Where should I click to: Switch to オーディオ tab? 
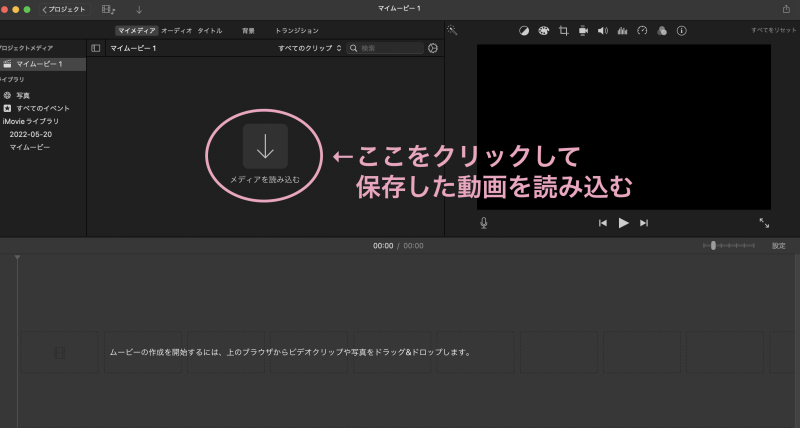[x=177, y=31]
